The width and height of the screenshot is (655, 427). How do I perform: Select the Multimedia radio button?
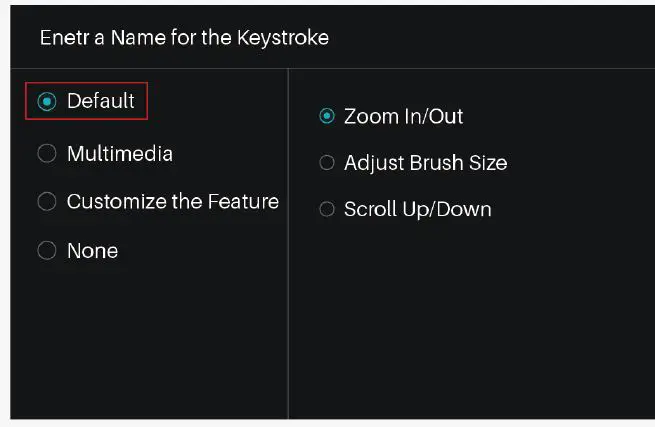[46, 154]
